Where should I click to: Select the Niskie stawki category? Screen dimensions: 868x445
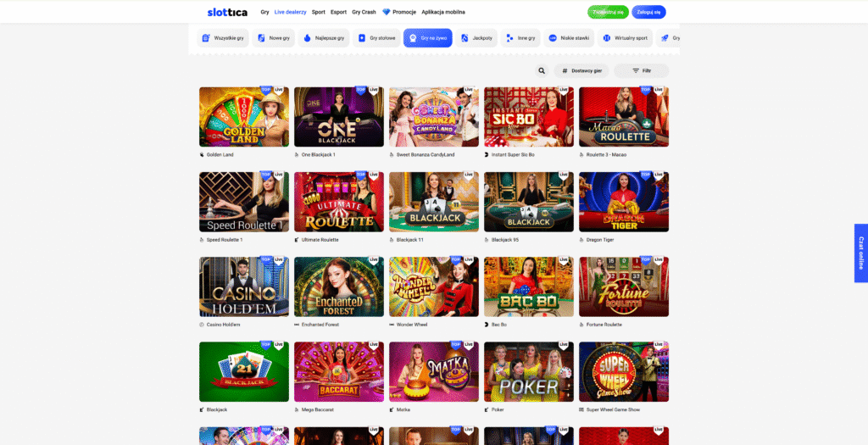click(569, 38)
